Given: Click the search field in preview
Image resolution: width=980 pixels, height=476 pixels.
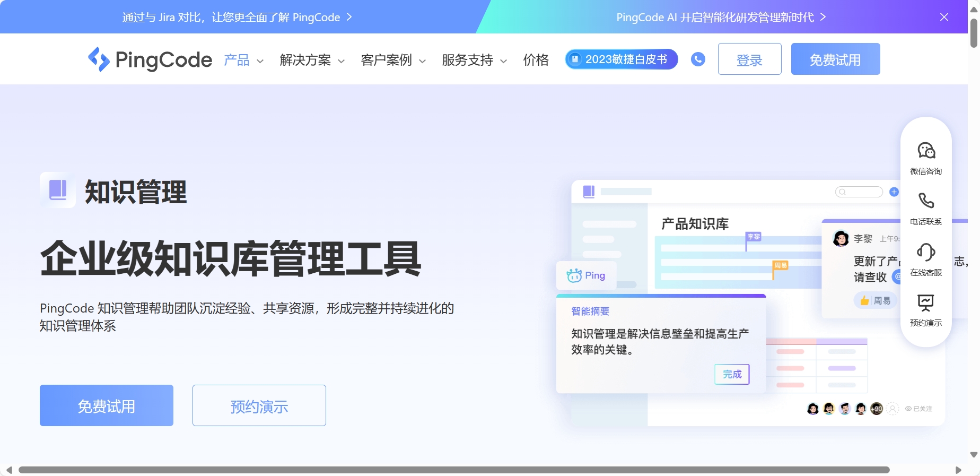Looking at the screenshot, I should point(859,192).
